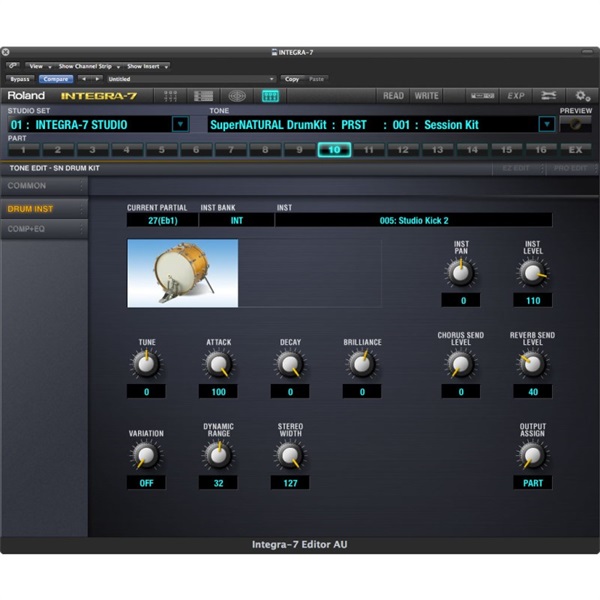Click the Inst Level value field 110
This screenshot has height=600, width=600.
533,300
